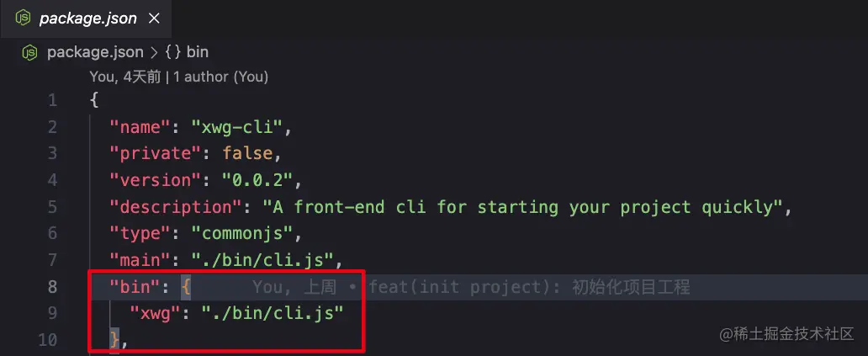Select the package.json editor tab

(x=86, y=19)
